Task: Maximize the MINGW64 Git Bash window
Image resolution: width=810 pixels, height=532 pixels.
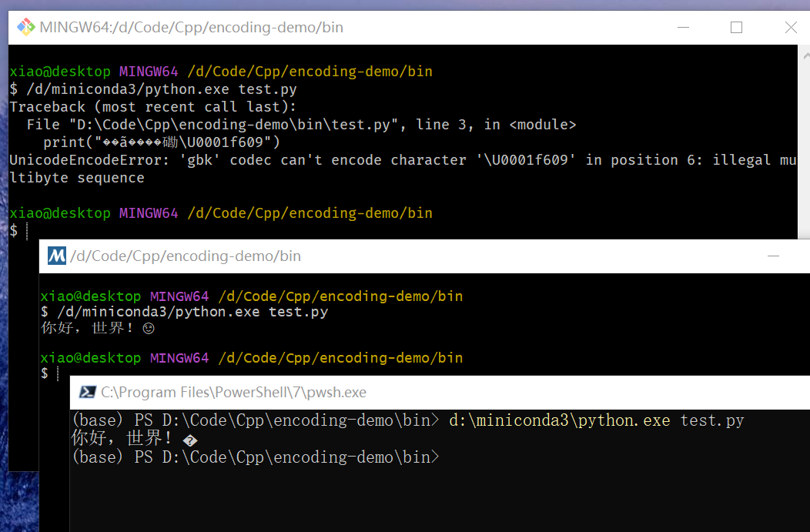Action: tap(736, 28)
